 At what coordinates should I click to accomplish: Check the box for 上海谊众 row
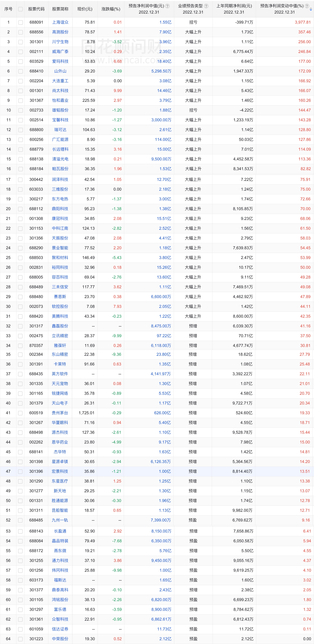tap(20, 22)
